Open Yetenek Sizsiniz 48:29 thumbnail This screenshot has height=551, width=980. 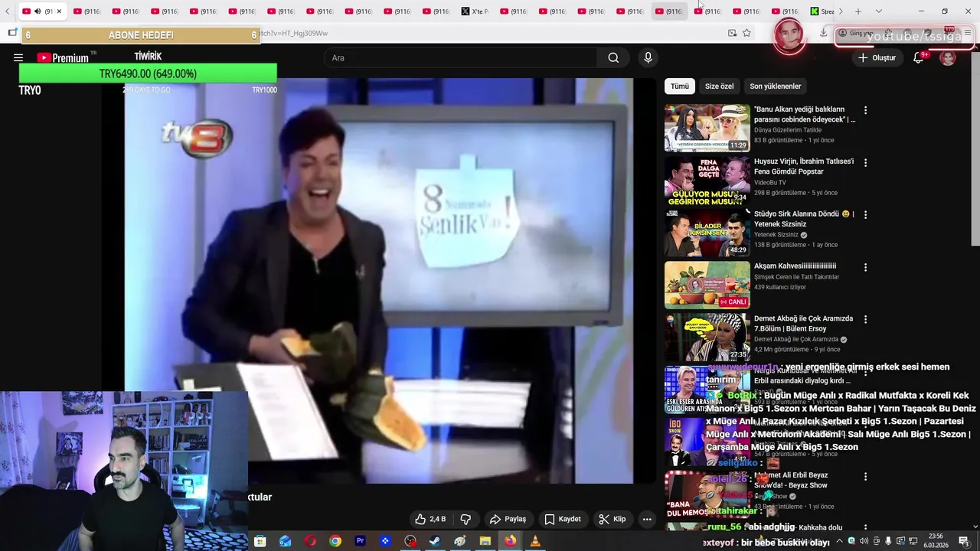click(x=707, y=233)
